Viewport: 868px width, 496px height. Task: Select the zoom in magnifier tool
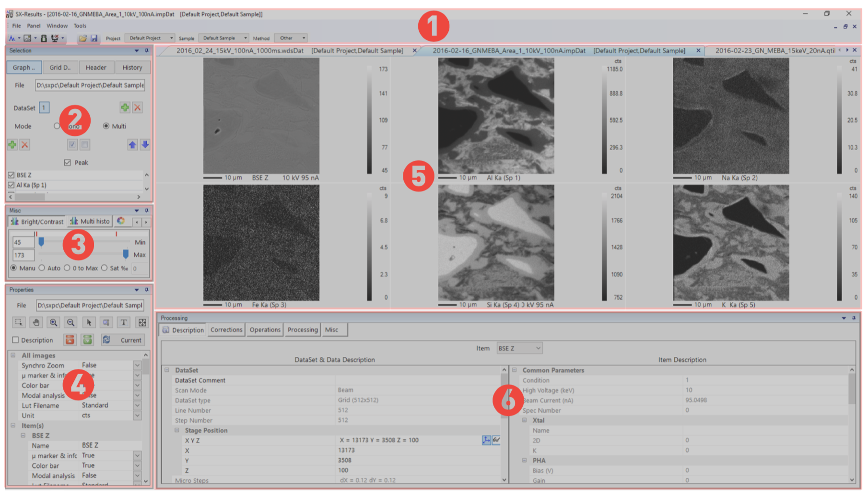click(x=53, y=323)
